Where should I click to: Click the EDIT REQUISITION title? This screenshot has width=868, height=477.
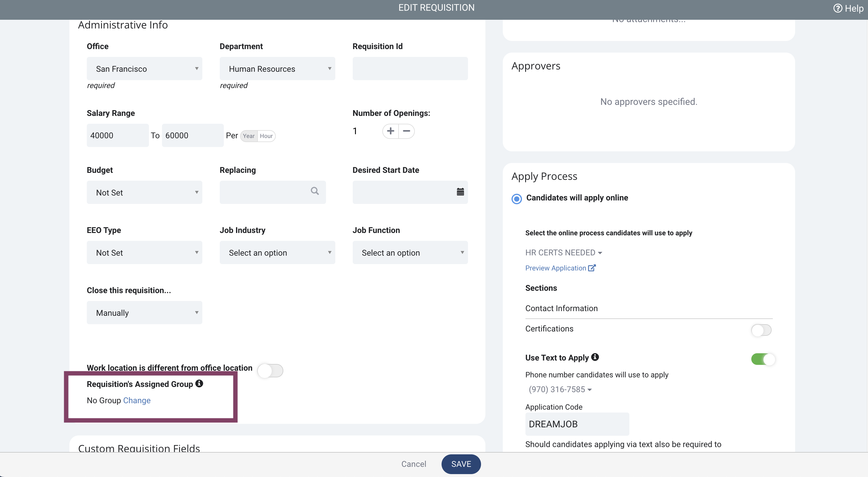(x=436, y=8)
